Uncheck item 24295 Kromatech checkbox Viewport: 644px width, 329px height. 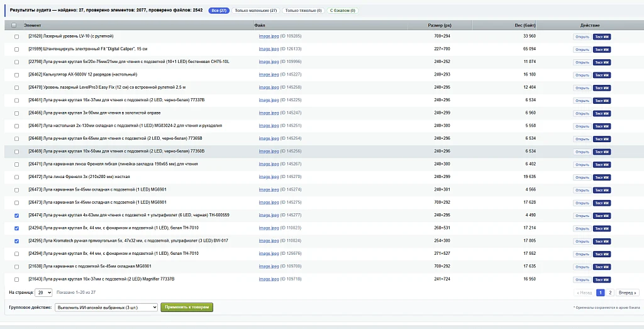16,241
